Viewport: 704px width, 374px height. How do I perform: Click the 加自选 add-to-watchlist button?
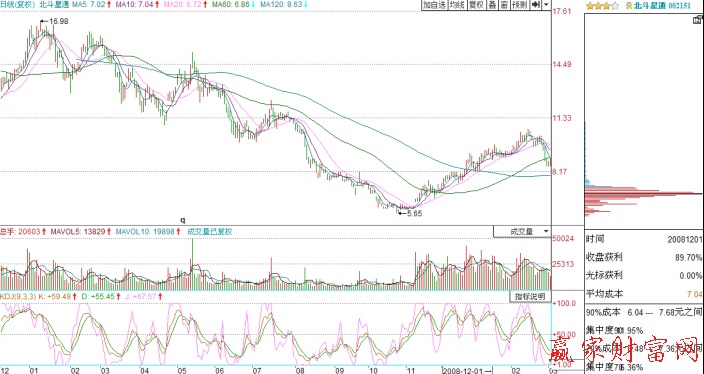click(434, 5)
